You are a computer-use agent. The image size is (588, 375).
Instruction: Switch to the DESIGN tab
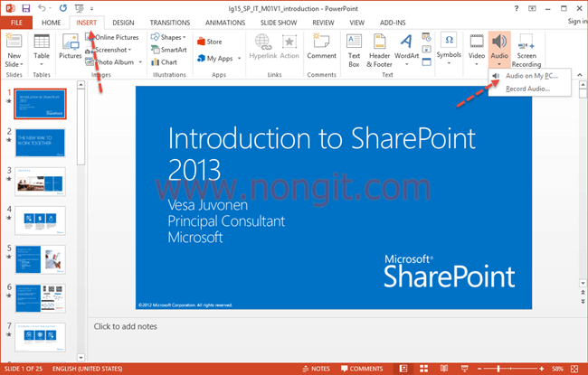click(x=123, y=23)
